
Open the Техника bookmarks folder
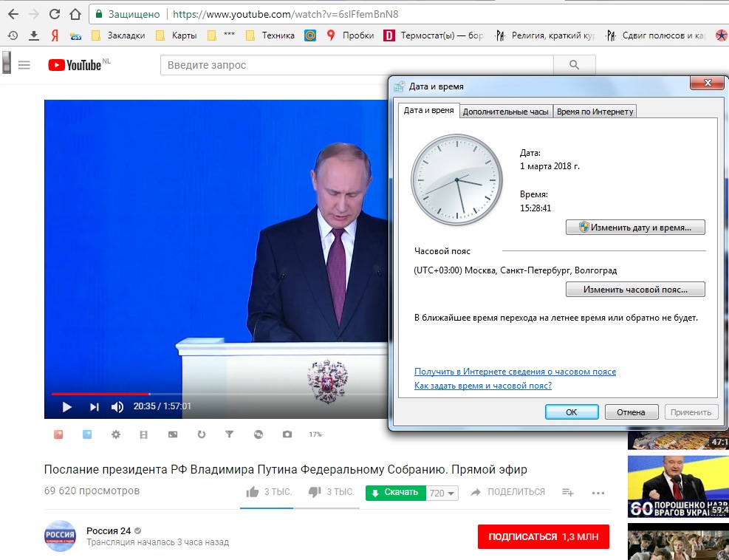tap(270, 35)
